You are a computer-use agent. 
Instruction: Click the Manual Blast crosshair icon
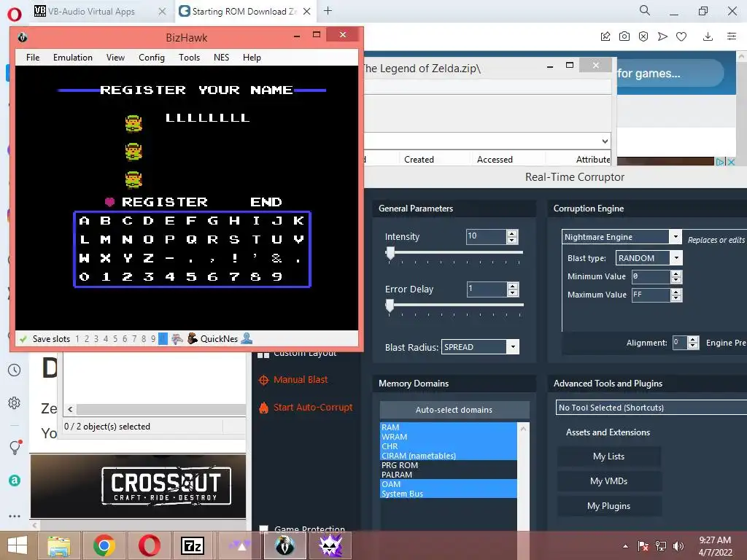point(263,380)
